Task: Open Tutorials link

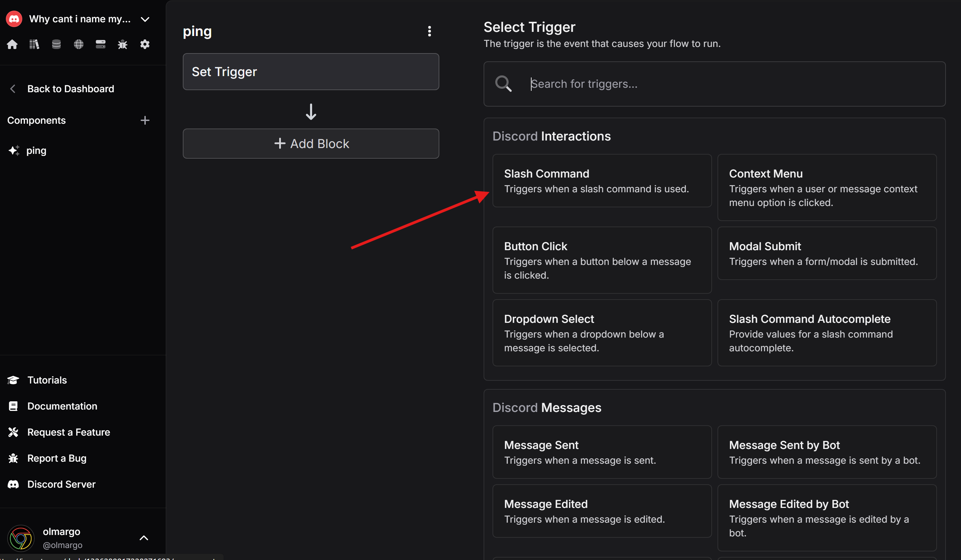Action: 47,380
